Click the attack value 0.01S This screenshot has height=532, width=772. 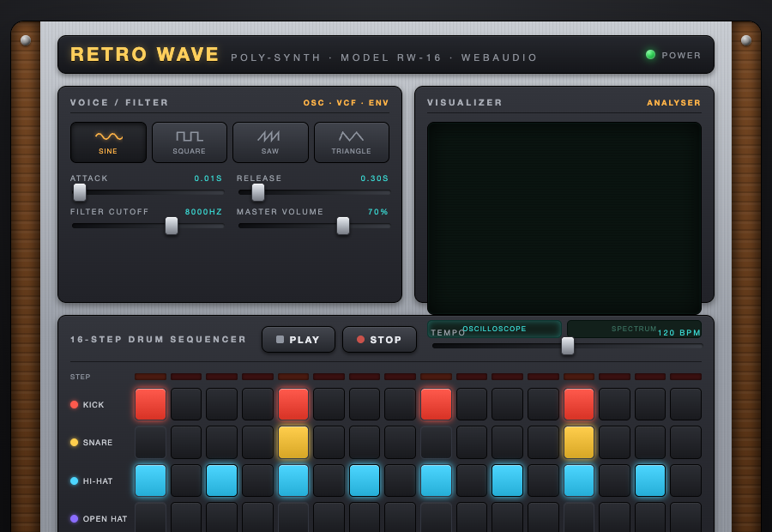click(208, 178)
